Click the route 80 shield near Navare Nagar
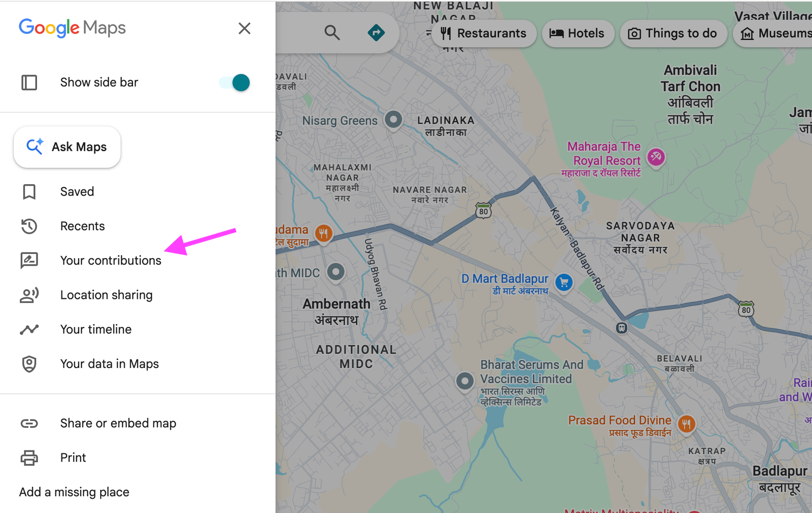 click(x=484, y=211)
